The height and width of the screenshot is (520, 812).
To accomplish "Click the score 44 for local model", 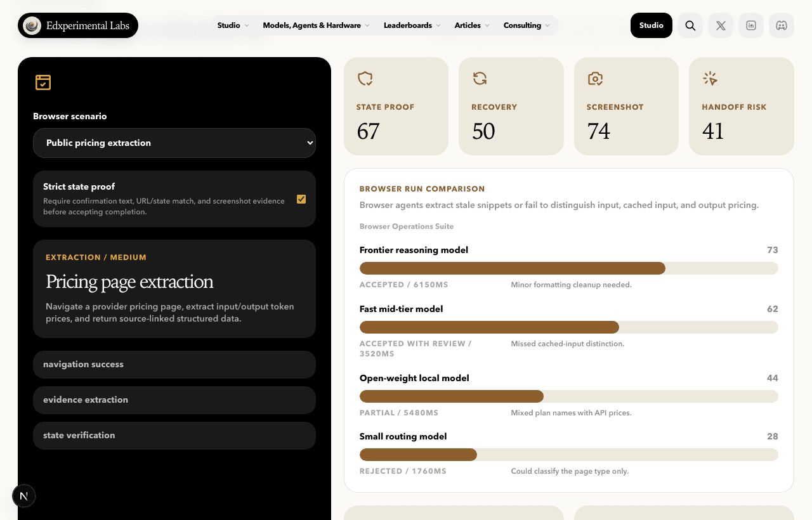I will [x=772, y=378].
